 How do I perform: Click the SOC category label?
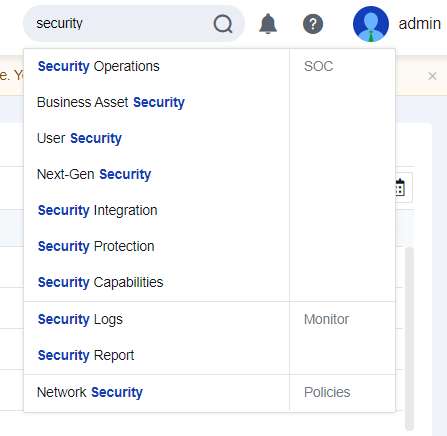click(318, 66)
